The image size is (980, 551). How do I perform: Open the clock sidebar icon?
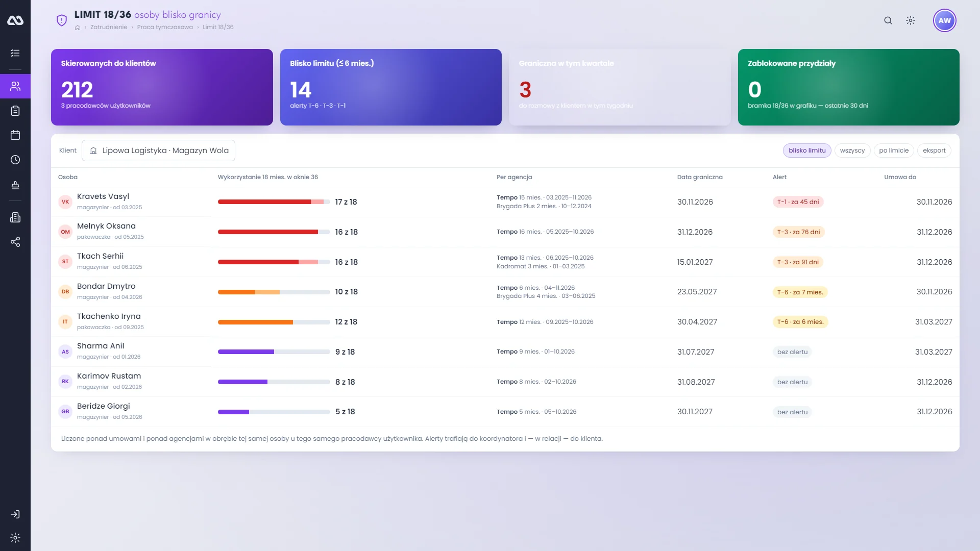click(15, 160)
